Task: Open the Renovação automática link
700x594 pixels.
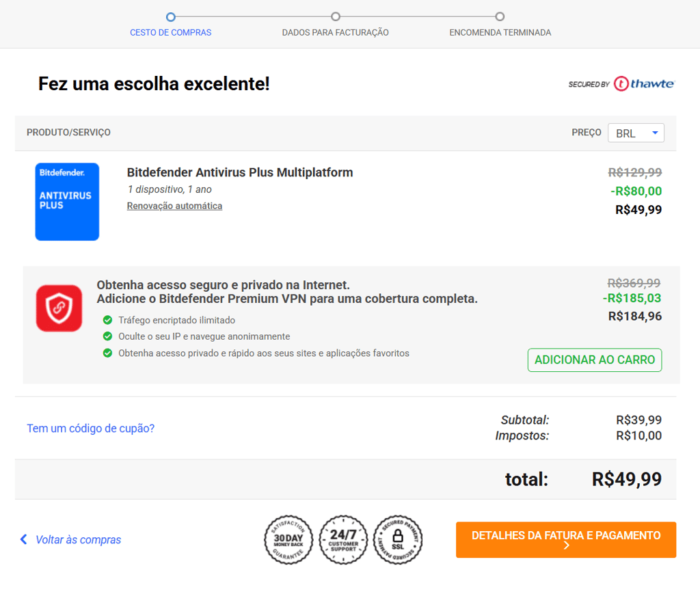Action: [x=174, y=206]
